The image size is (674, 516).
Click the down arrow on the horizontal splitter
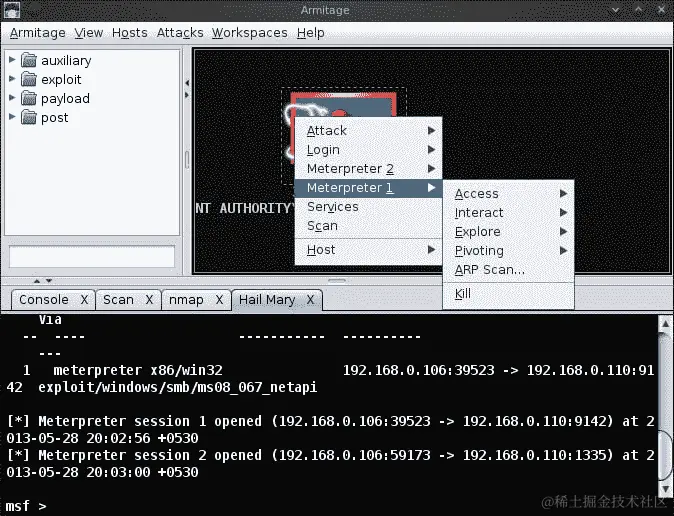pyautogui.click(x=49, y=281)
